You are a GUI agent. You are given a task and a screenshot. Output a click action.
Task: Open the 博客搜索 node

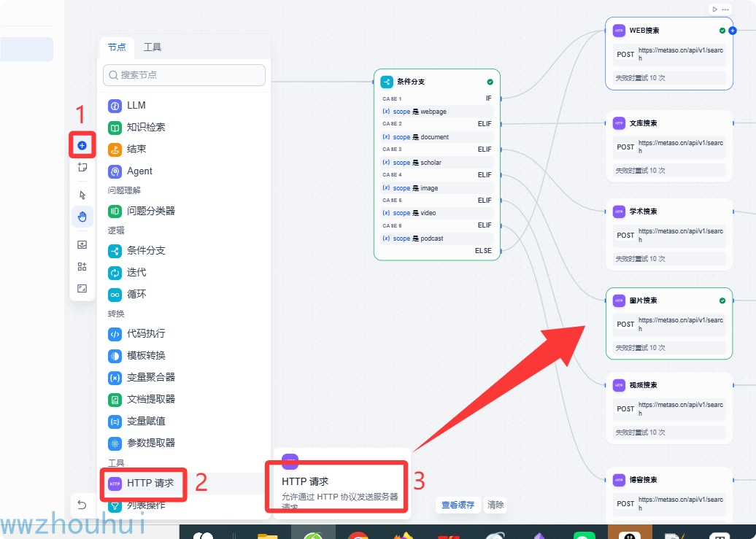669,497
